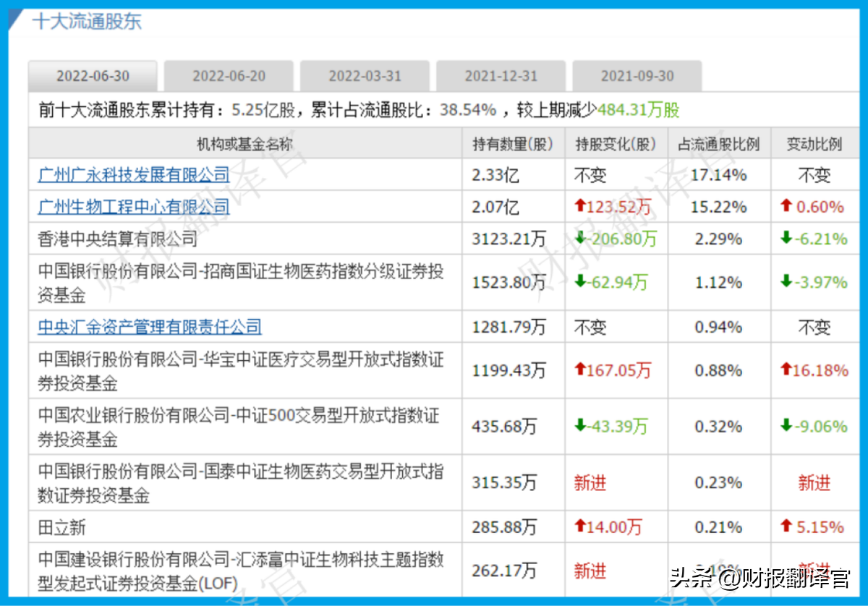
Task: Click the 484.31万股 reduction figure
Action: pyautogui.click(x=639, y=110)
